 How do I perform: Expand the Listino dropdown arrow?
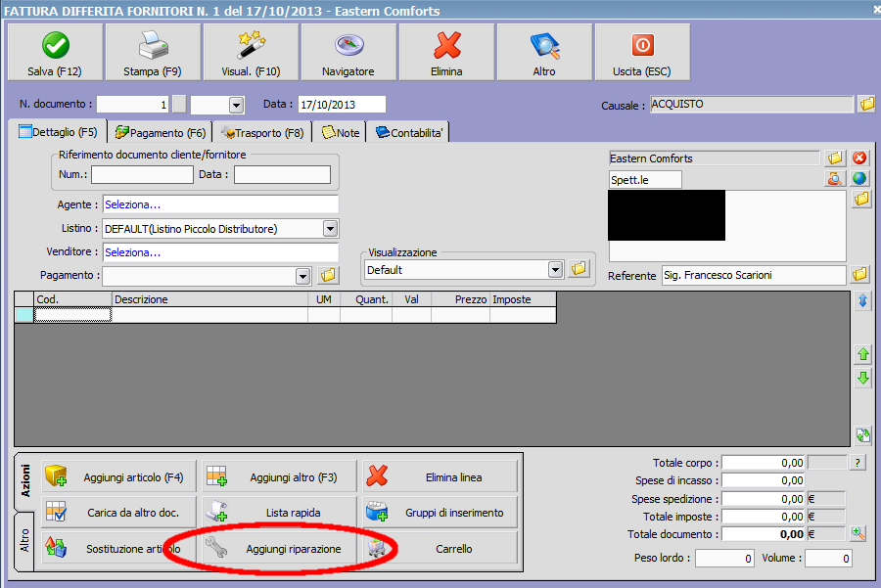tap(331, 229)
